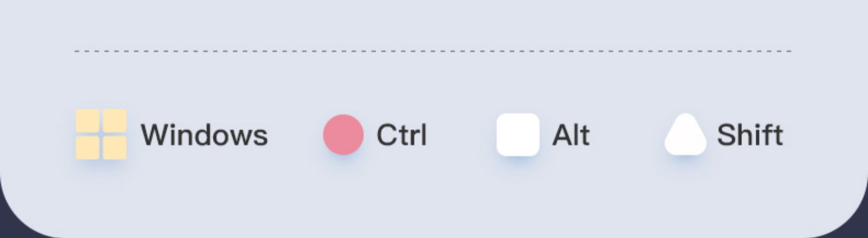Click top-right square of the Windows icon
Image resolution: width=868 pixels, height=238 pixels.
click(x=115, y=121)
